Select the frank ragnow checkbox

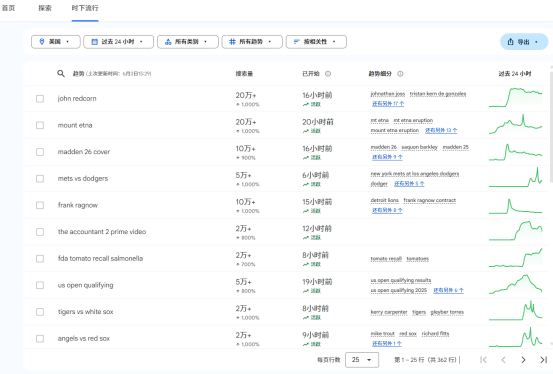(40, 205)
